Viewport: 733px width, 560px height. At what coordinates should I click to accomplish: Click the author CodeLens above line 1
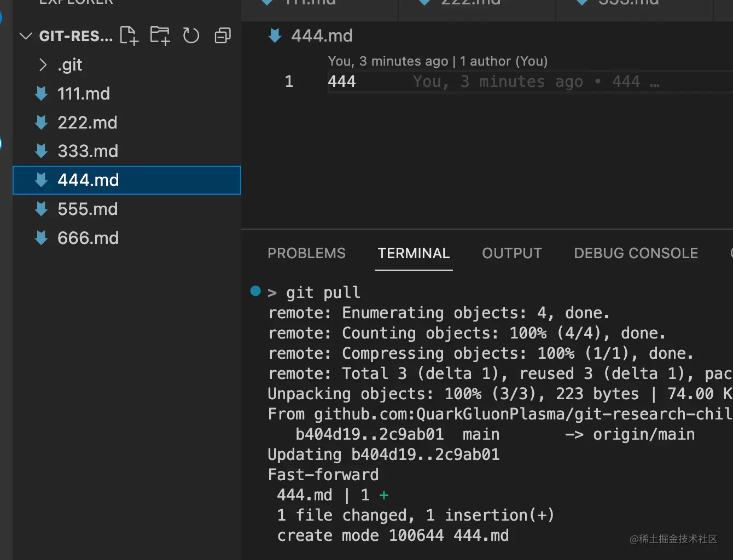coord(438,61)
